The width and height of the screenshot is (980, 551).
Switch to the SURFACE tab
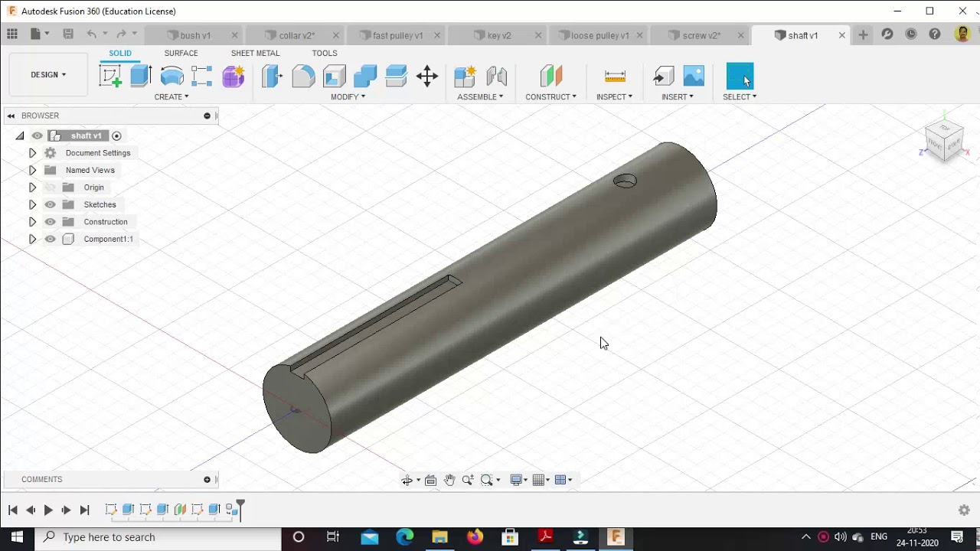coord(181,53)
